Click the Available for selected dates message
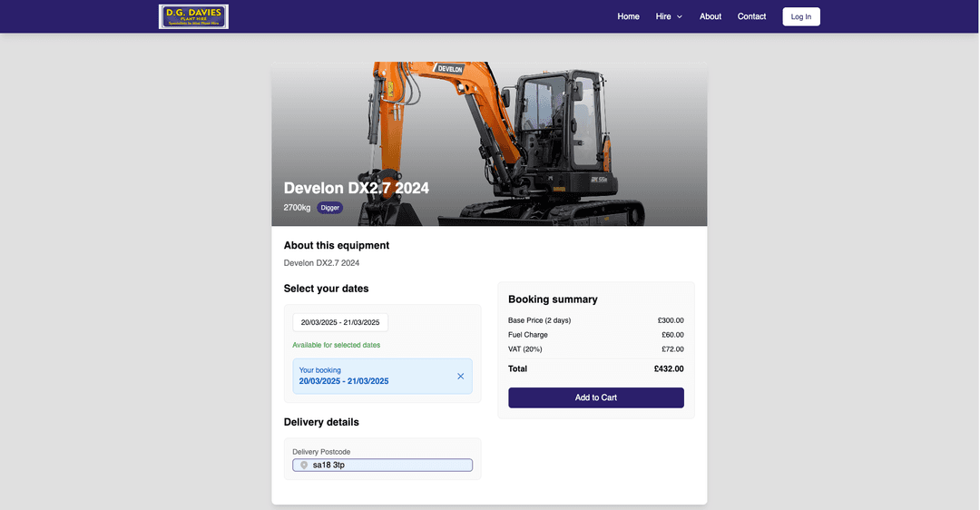Screen dimensions: 980x510 coord(337,345)
